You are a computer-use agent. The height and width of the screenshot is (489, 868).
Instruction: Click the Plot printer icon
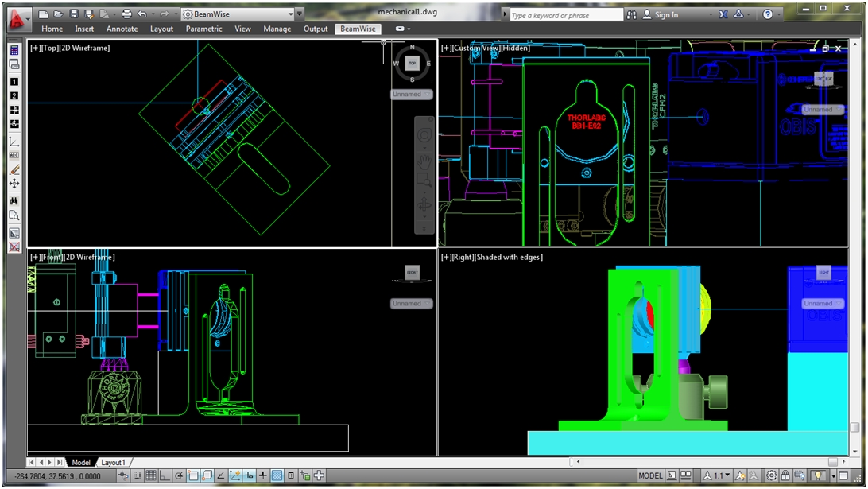pos(126,14)
